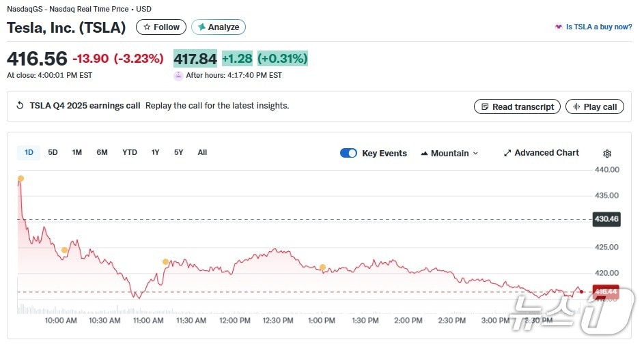Expand the Mountain chart type dropdown
This screenshot has width=644, height=344.
tap(449, 154)
